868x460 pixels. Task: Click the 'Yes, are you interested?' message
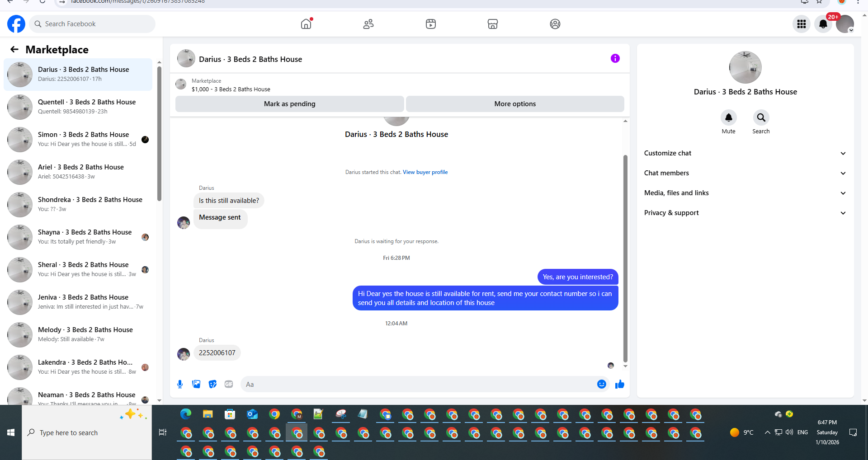tap(578, 277)
